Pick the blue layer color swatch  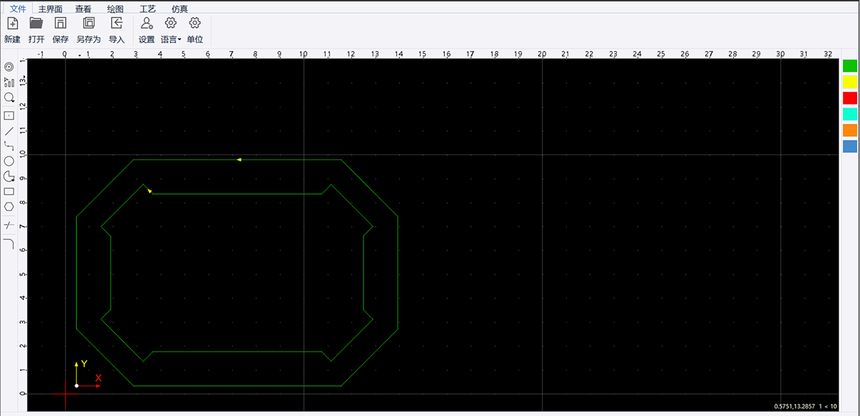pos(850,147)
